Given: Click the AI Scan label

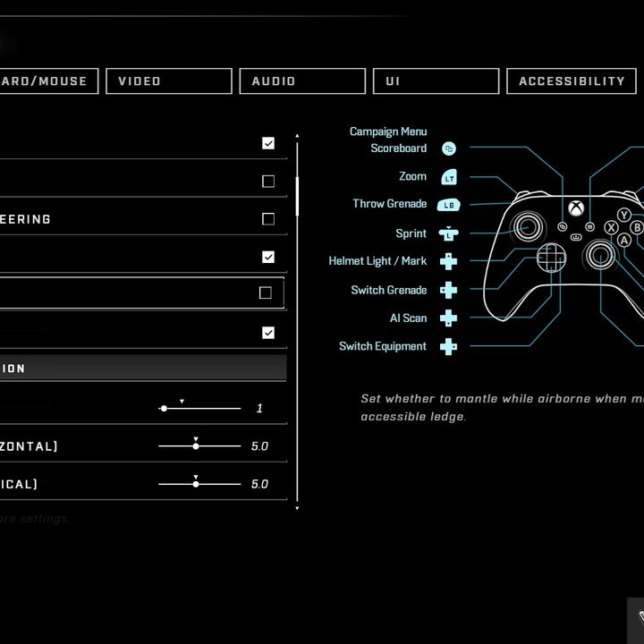Looking at the screenshot, I should [x=408, y=318].
